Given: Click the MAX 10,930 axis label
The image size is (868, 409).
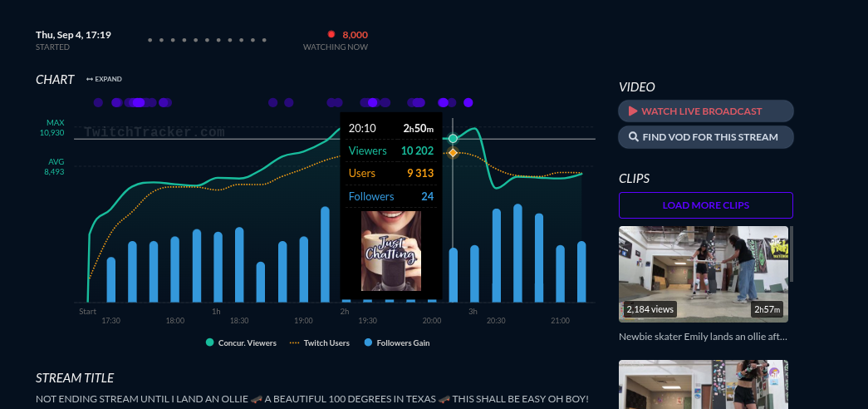Looking at the screenshot, I should [x=52, y=127].
